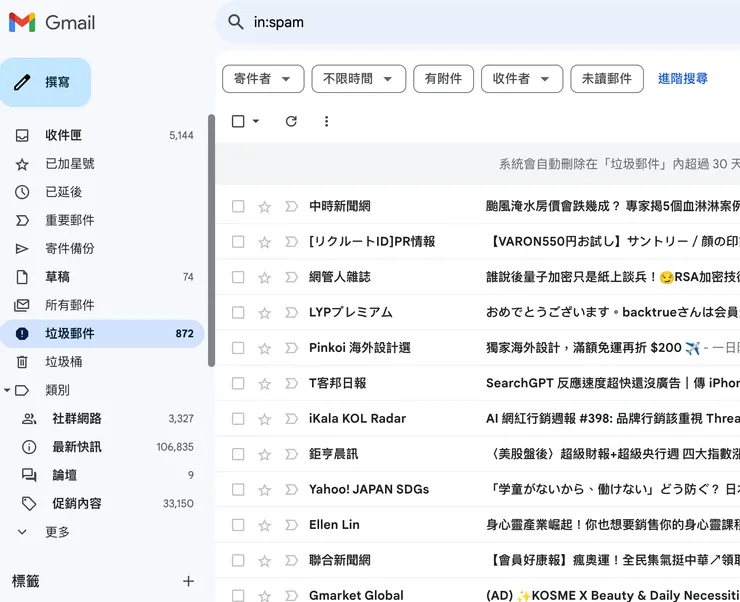Viewport: 740px width, 602px height.
Task: Open 已加星號 starred folder
Action: tap(102, 164)
